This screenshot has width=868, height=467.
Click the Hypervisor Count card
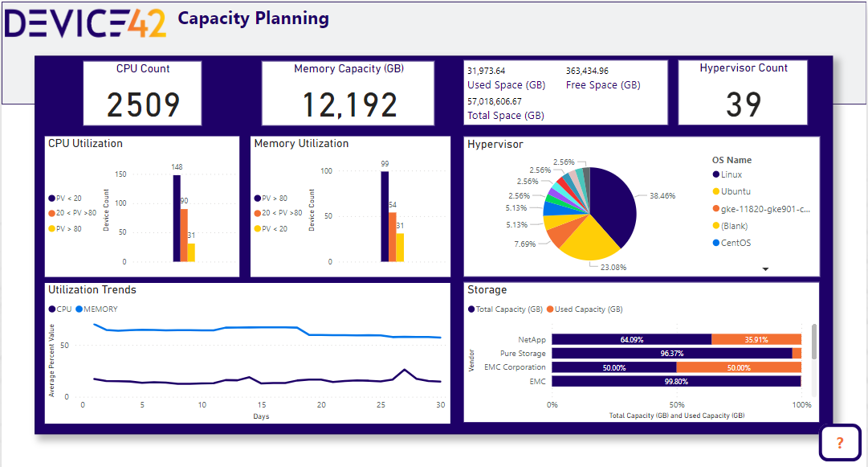click(x=743, y=93)
